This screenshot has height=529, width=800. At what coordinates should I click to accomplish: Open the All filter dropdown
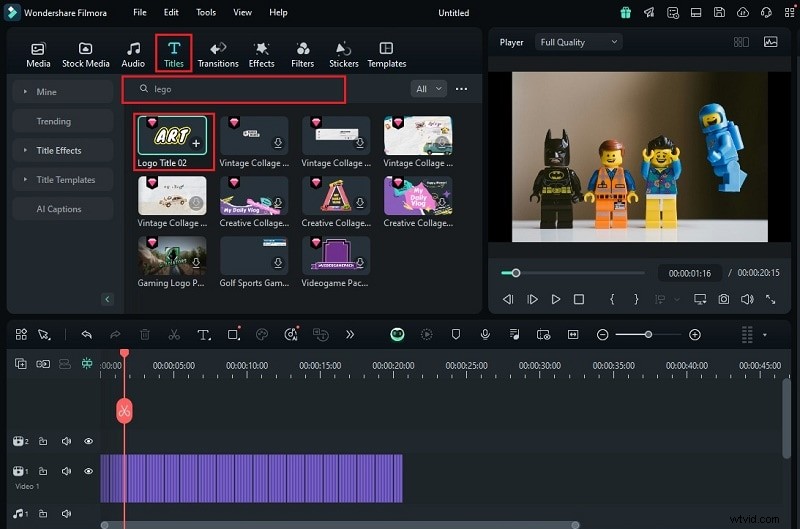click(429, 89)
